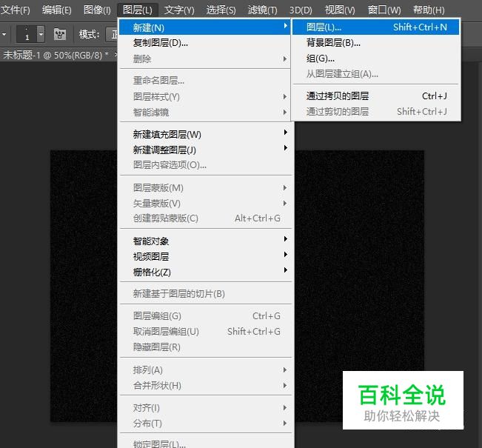Select 通过拷贝的图层 (Ctrl+J)

pyautogui.click(x=375, y=96)
